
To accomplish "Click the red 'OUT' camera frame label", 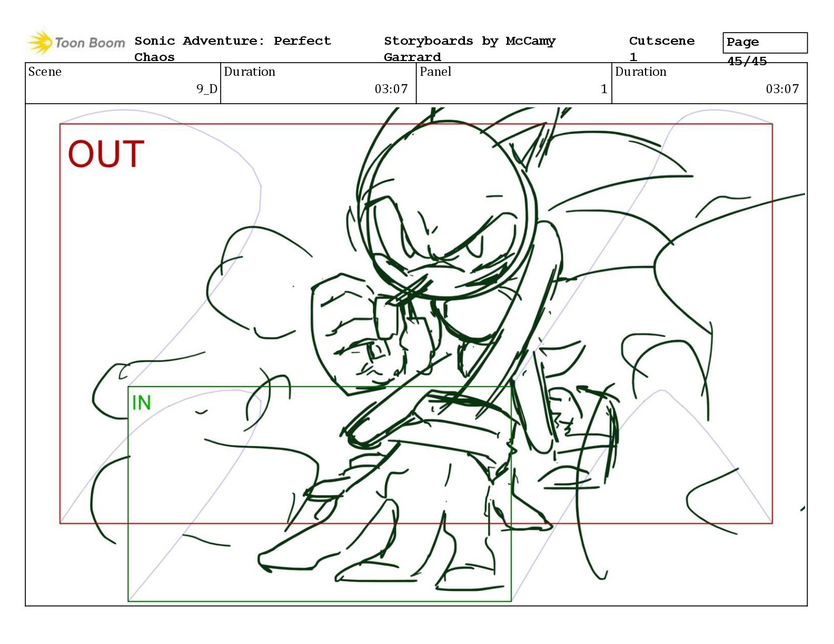I will pos(106,154).
